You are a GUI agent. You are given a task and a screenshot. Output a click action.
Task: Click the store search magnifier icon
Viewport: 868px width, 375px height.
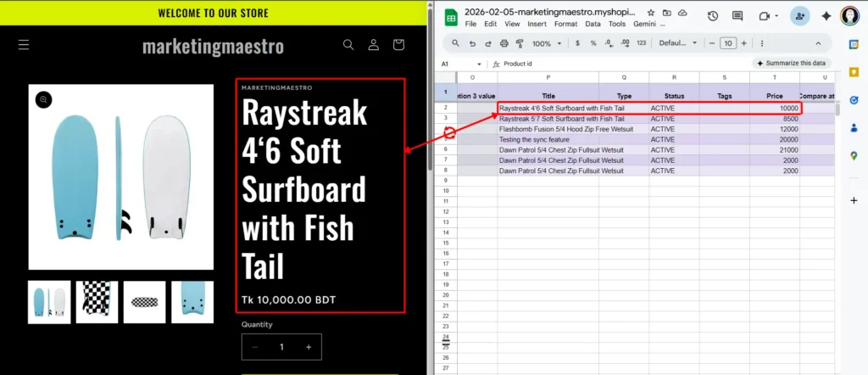pyautogui.click(x=348, y=45)
